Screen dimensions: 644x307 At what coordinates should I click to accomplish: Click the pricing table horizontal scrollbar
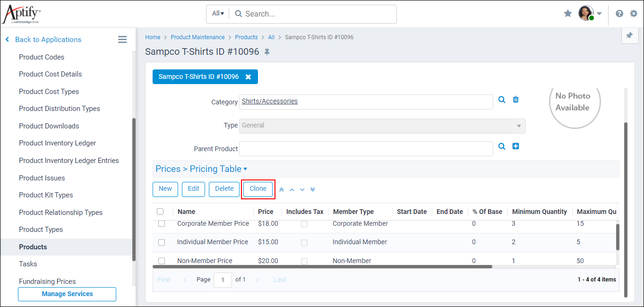click(x=322, y=267)
